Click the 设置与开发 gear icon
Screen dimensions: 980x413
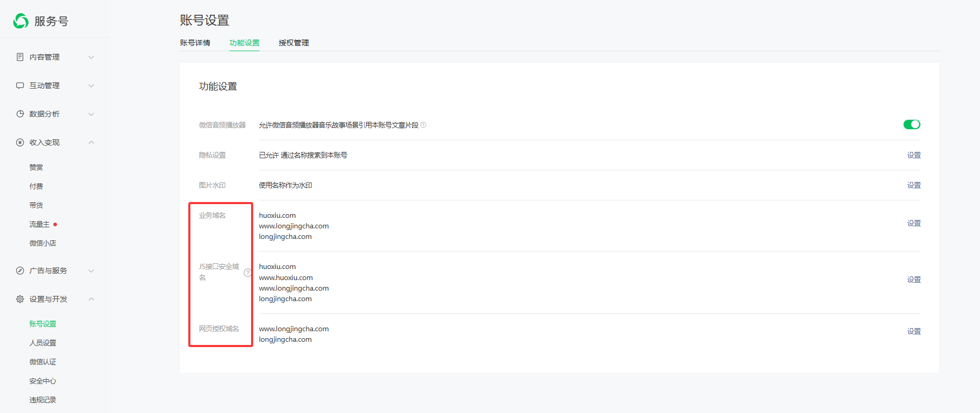tap(20, 299)
